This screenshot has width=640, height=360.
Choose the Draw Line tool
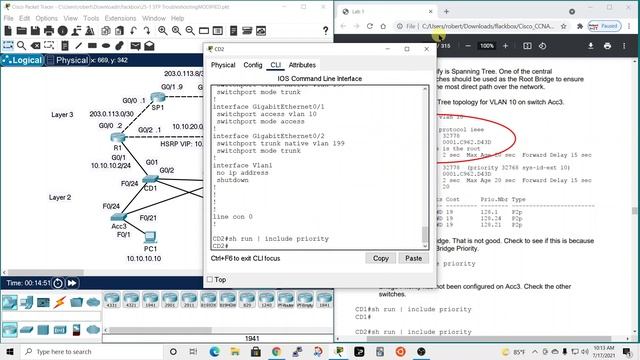coord(78,45)
